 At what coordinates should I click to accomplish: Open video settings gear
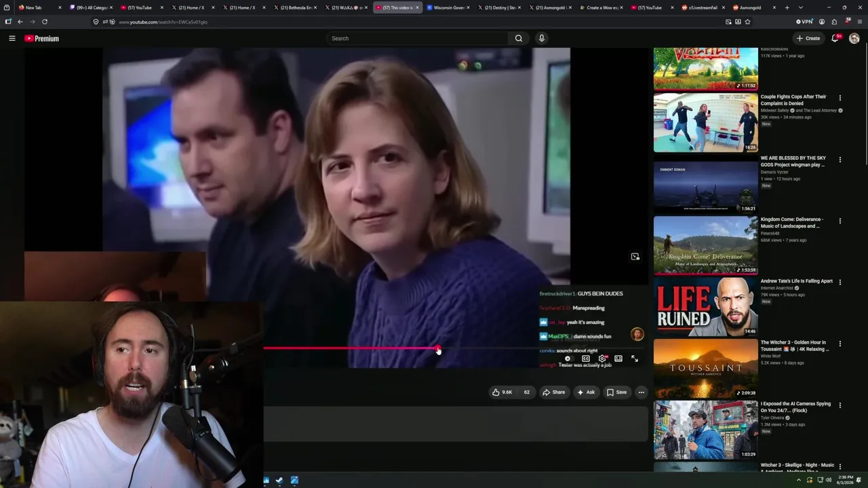point(602,359)
